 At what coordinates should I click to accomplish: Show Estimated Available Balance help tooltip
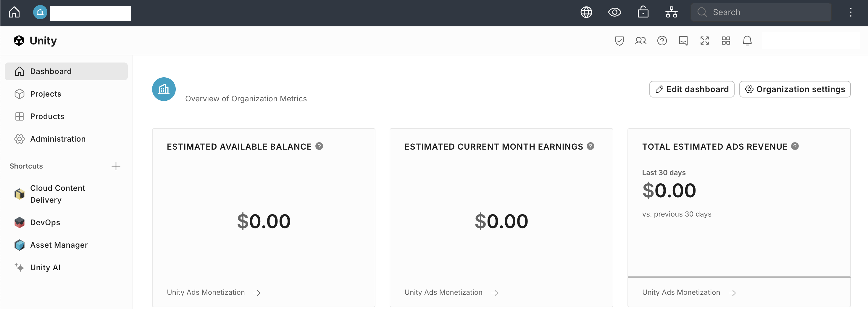[x=319, y=146]
